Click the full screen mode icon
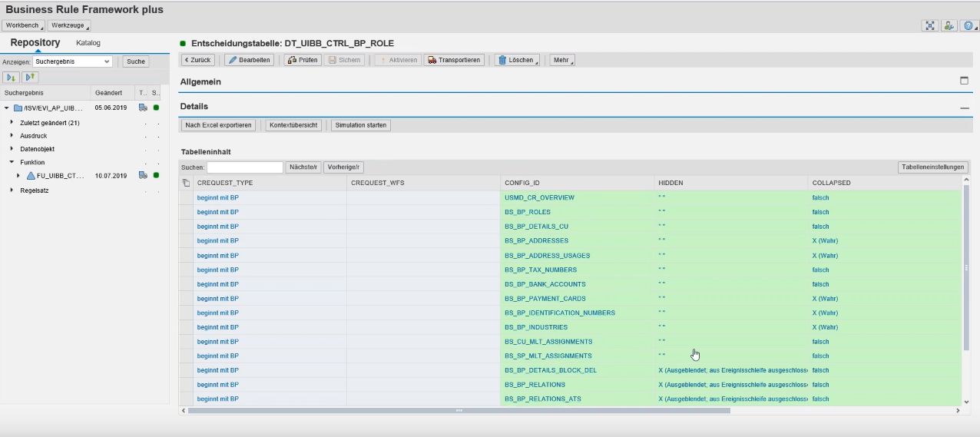 930,26
